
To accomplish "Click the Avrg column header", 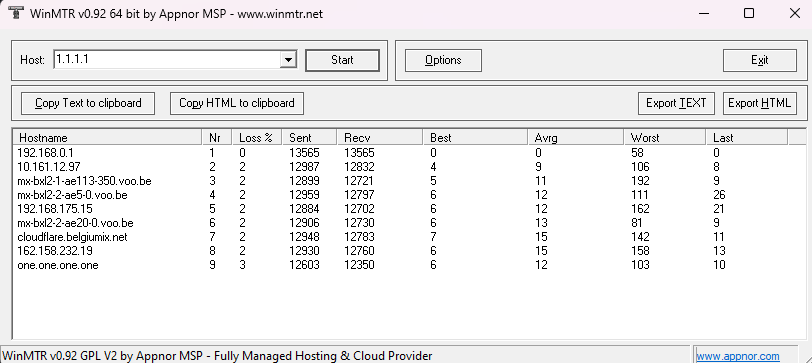I will pyautogui.click(x=576, y=137).
